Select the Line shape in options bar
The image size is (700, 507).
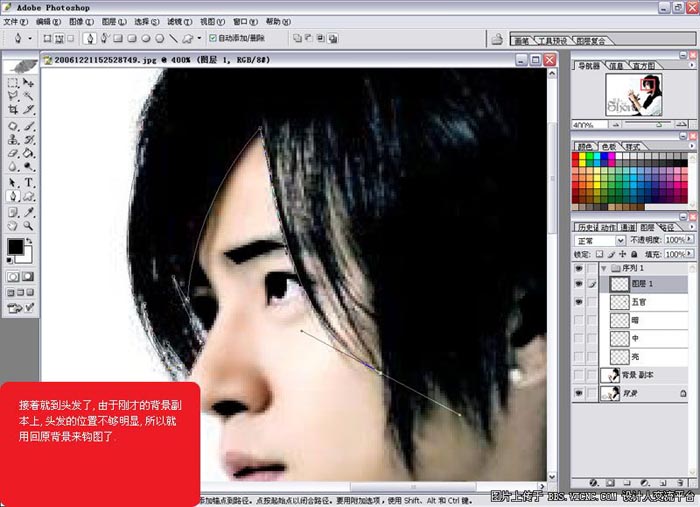coord(174,39)
